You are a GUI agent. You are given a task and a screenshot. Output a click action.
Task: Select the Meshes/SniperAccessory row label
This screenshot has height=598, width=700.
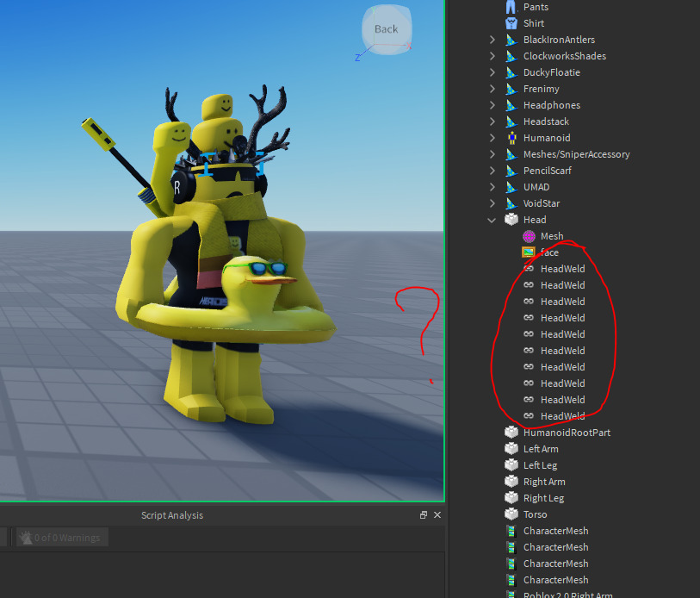click(576, 154)
